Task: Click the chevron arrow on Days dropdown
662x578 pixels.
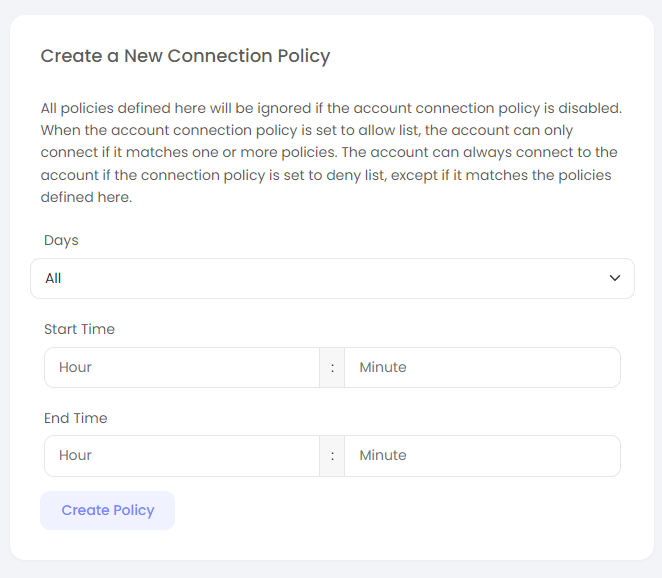Action: (x=614, y=278)
